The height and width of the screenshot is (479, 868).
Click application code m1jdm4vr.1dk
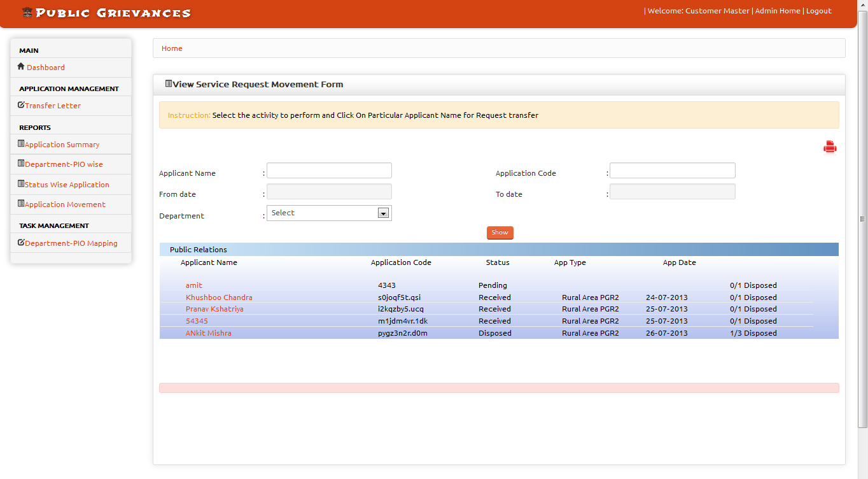[x=403, y=321]
